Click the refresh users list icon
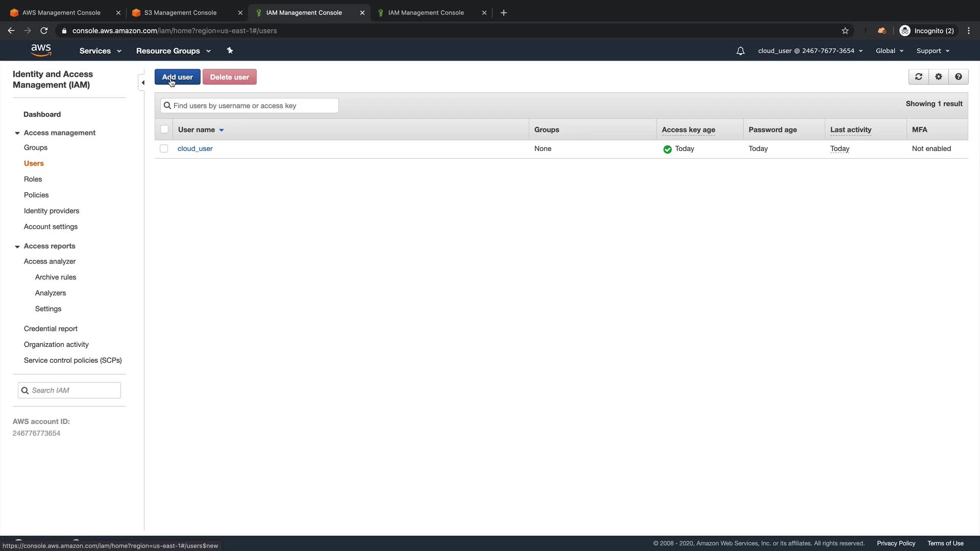This screenshot has width=980, height=551. coord(918,77)
